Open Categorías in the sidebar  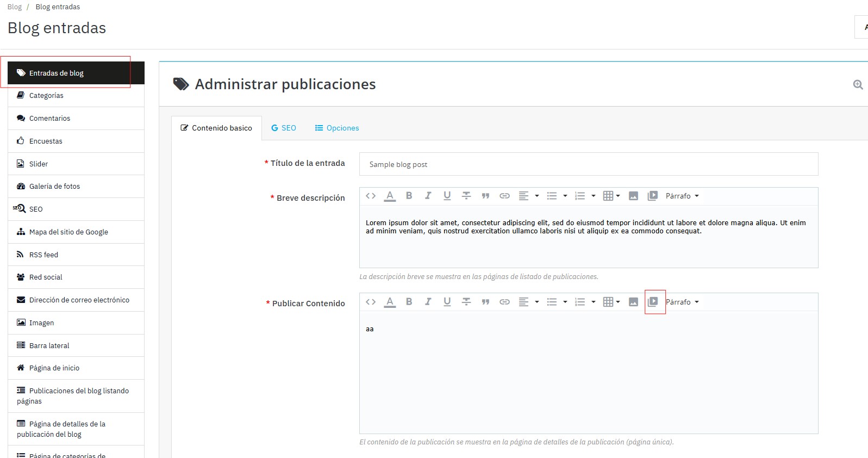pyautogui.click(x=46, y=96)
